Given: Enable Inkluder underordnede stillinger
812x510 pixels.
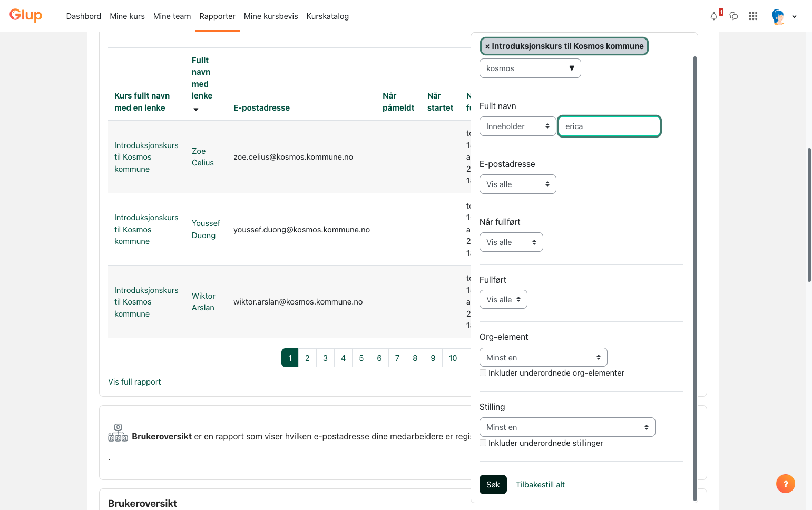Looking at the screenshot, I should coord(483,443).
